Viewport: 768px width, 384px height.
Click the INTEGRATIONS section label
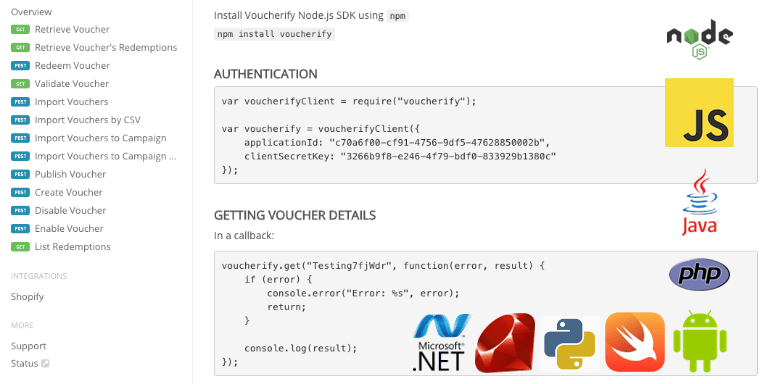point(39,276)
